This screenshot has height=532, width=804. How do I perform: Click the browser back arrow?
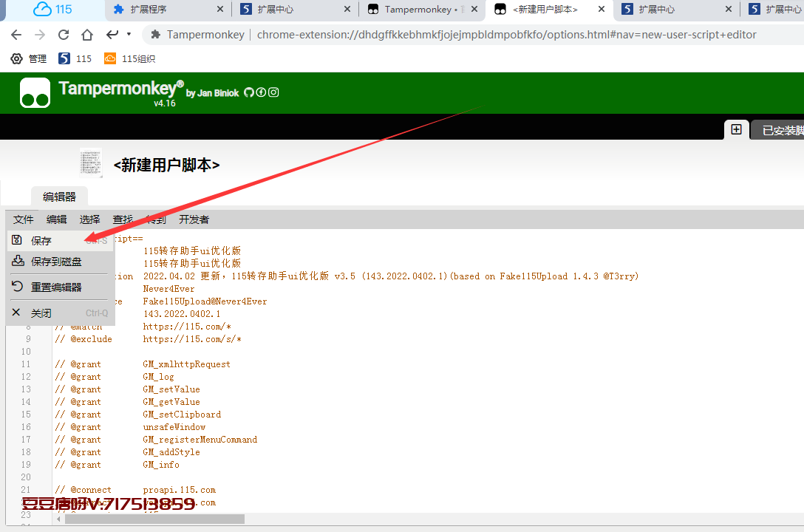(x=16, y=35)
